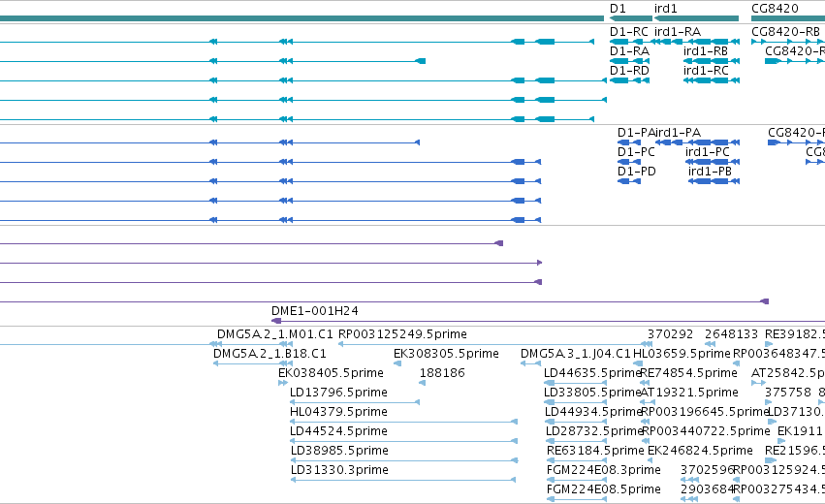Select the D1-RD transcript label

click(x=629, y=71)
